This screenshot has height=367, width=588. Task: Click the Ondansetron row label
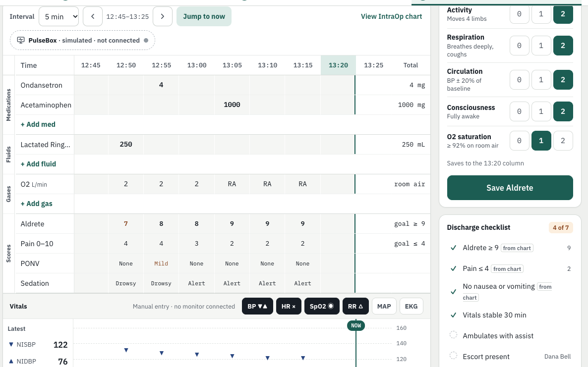(41, 85)
